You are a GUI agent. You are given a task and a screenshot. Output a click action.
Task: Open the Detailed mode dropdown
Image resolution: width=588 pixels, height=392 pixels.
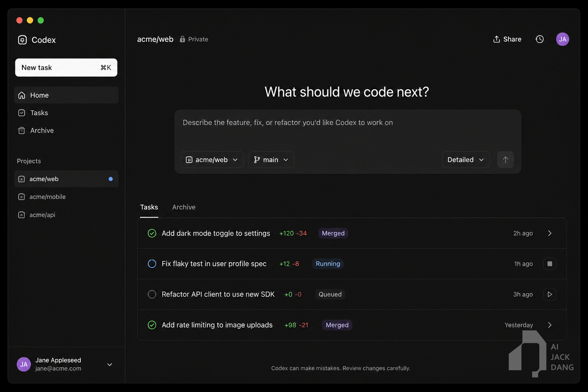click(466, 160)
